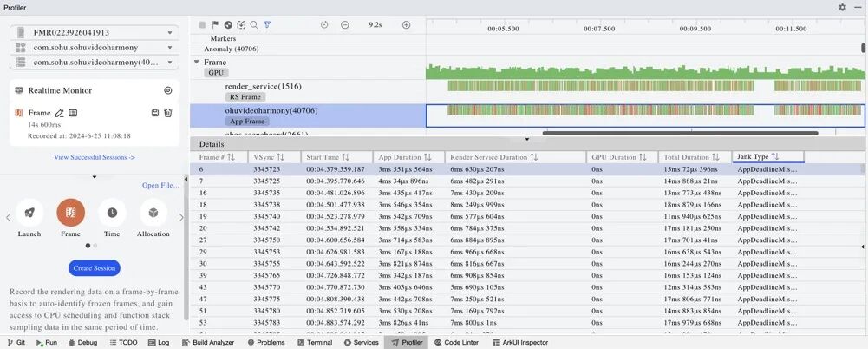Open the Terminal tab

point(315,342)
